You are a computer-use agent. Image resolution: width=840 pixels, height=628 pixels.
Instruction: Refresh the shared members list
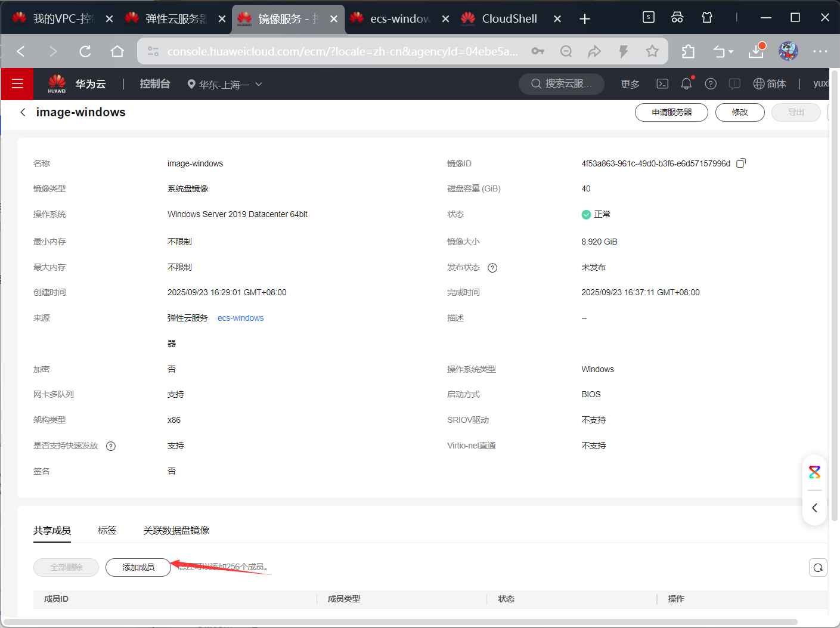point(818,567)
